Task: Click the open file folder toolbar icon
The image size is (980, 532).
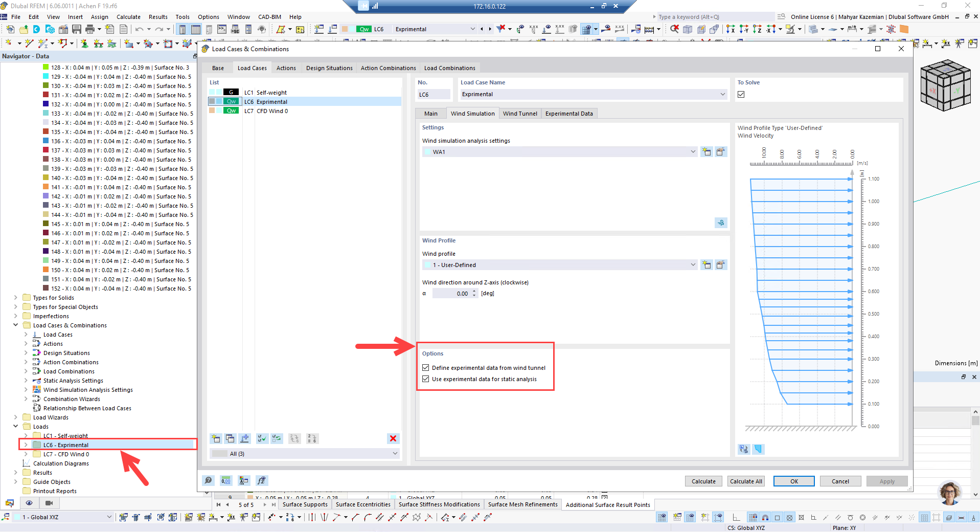Action: tap(24, 29)
